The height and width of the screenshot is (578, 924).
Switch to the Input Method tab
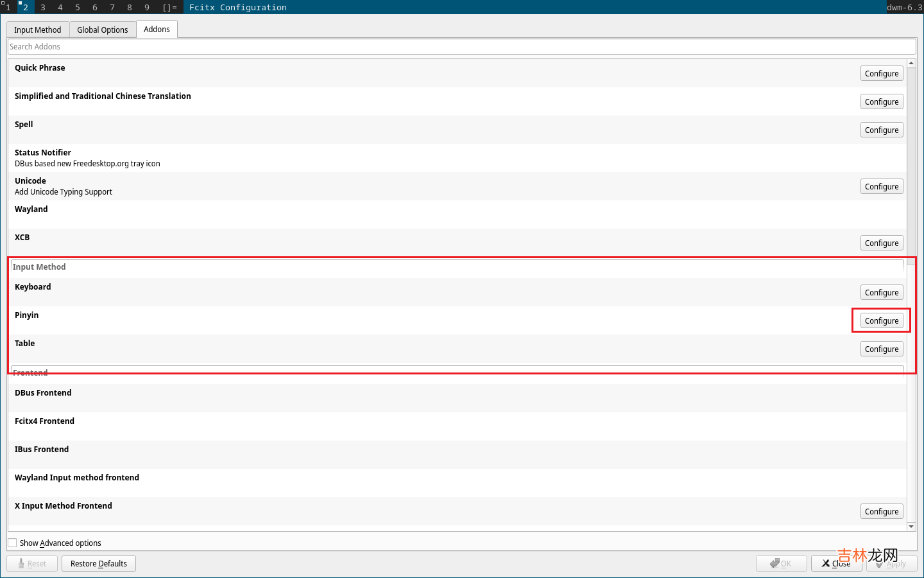coord(38,30)
